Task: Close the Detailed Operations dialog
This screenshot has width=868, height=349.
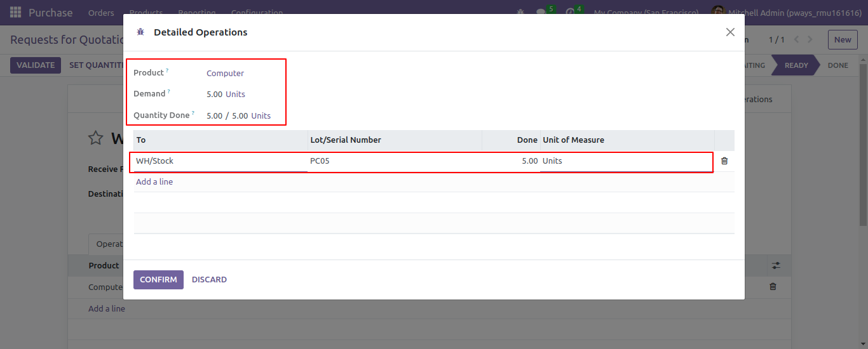Action: (x=730, y=32)
